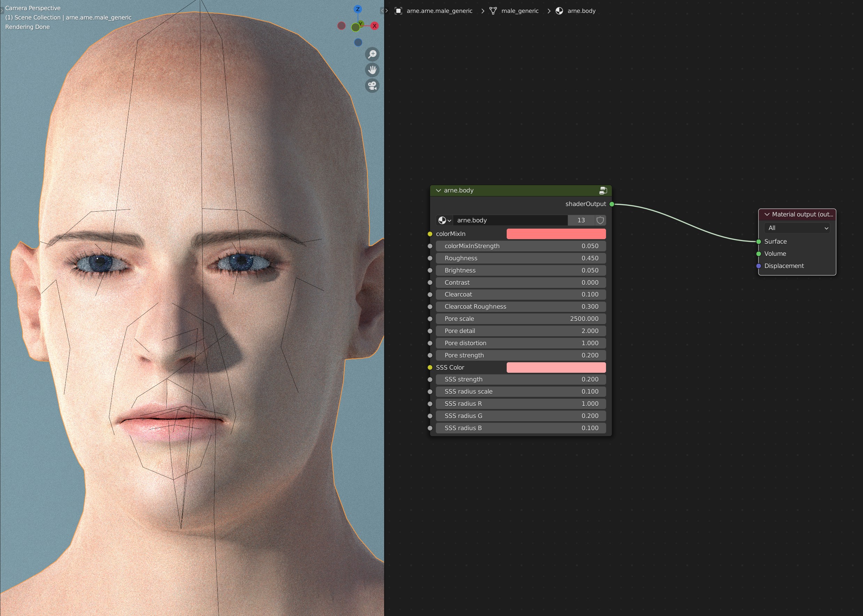Image resolution: width=863 pixels, height=616 pixels.
Task: Click the SSS radius scale value field
Action: (521, 392)
